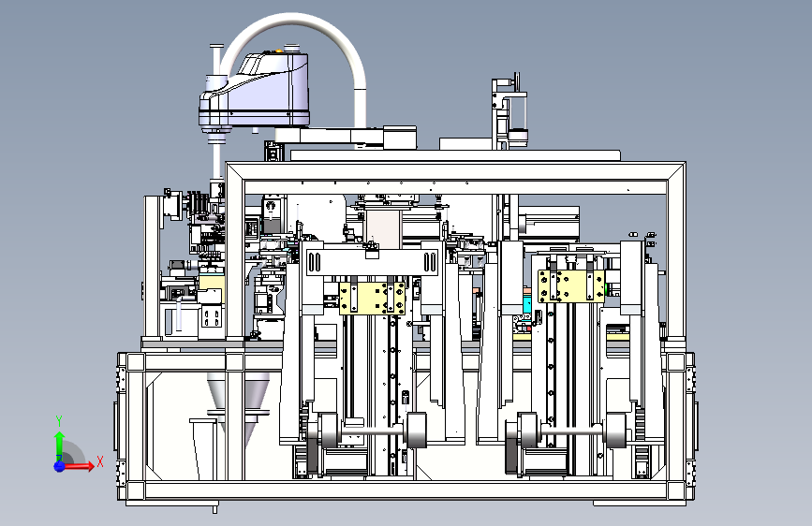Select the left yellow mounting plate

pyautogui.click(x=372, y=299)
